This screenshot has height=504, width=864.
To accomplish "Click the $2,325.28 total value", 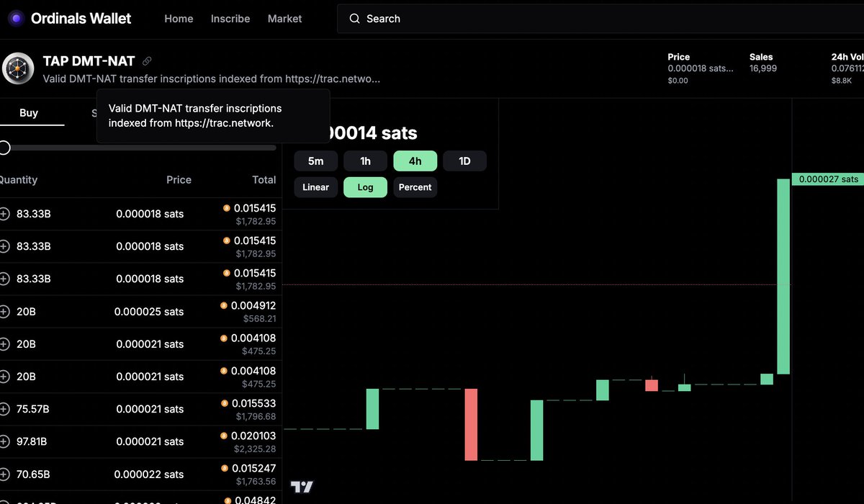I will 256,449.
